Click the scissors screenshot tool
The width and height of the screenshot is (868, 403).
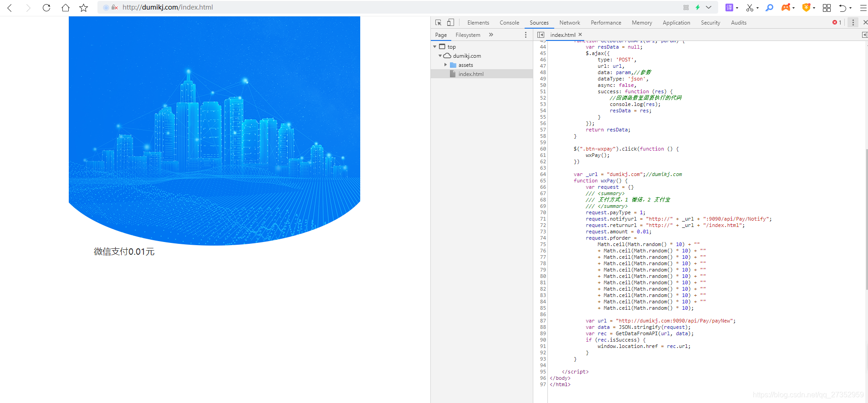(750, 8)
